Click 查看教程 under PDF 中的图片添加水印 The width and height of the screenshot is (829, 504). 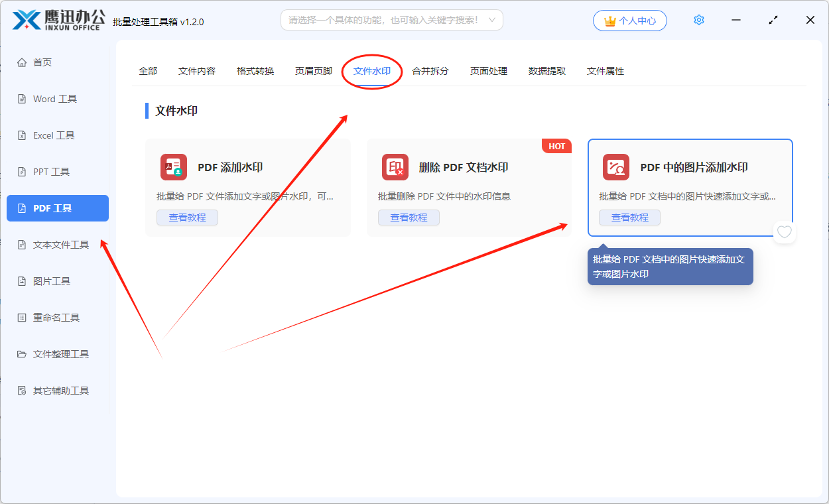(629, 218)
